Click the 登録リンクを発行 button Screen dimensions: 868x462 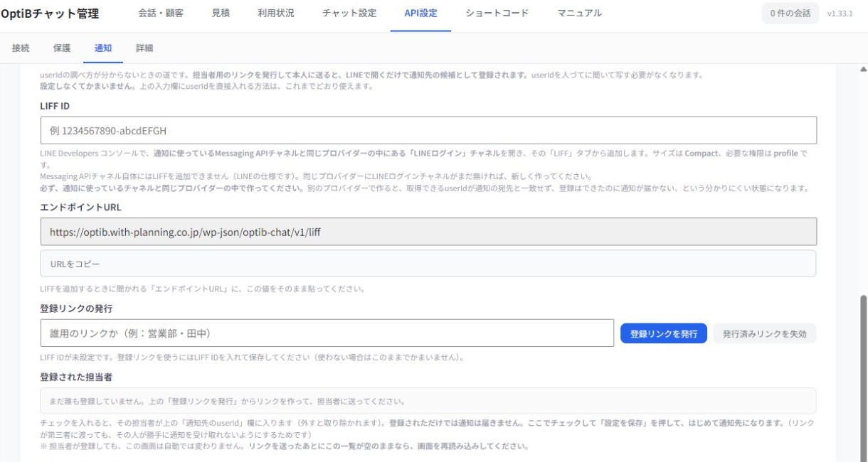tap(664, 333)
